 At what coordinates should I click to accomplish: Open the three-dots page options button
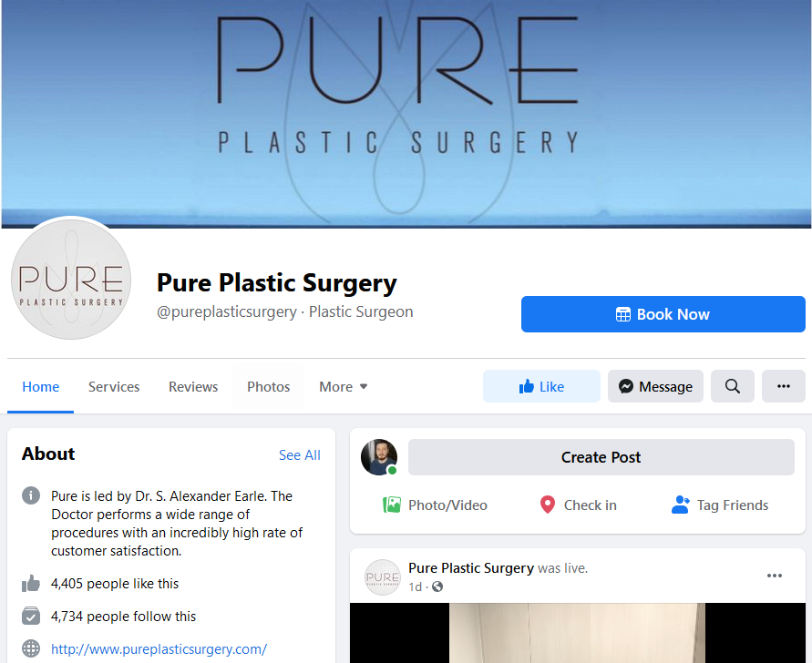(x=783, y=386)
